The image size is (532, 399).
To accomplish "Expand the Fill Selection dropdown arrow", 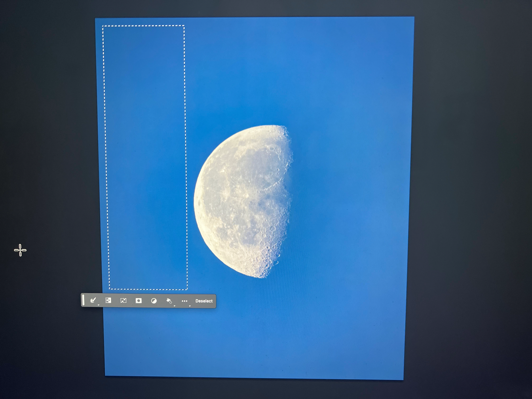I will pyautogui.click(x=174, y=306).
